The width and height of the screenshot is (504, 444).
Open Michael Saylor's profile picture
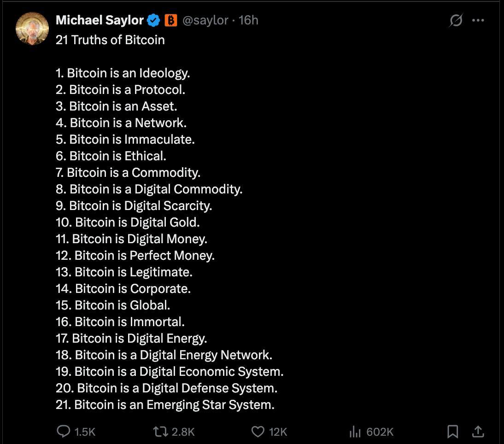pyautogui.click(x=32, y=29)
